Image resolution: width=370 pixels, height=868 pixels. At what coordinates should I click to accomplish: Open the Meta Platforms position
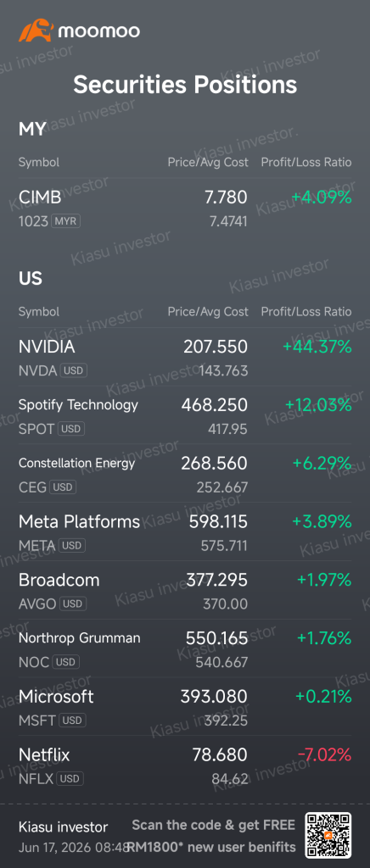185,532
